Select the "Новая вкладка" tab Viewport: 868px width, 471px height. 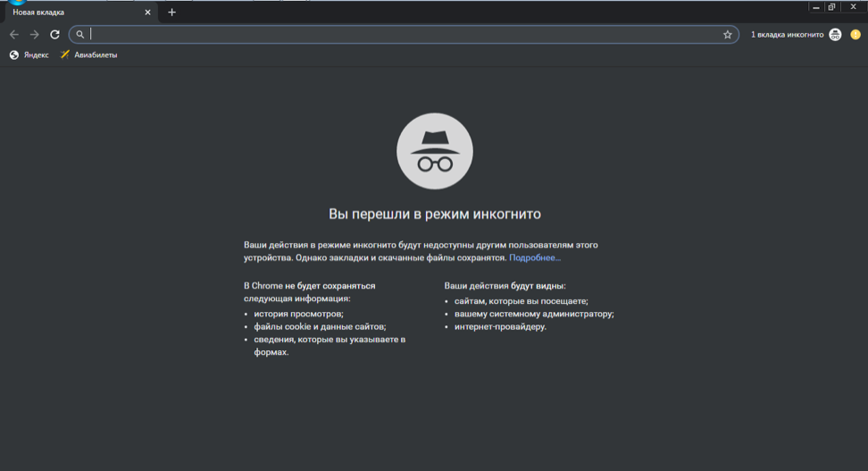point(71,13)
